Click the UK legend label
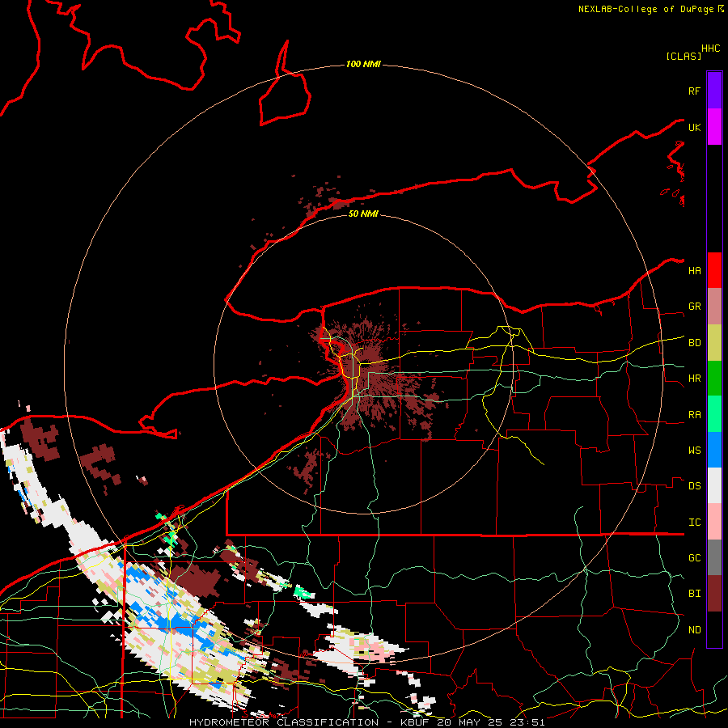The width and height of the screenshot is (728, 728). (x=694, y=127)
